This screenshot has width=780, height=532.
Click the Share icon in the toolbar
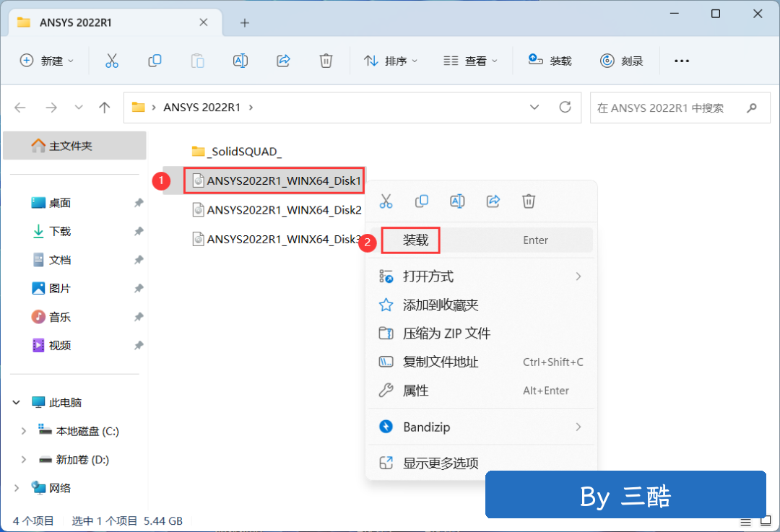(x=283, y=61)
